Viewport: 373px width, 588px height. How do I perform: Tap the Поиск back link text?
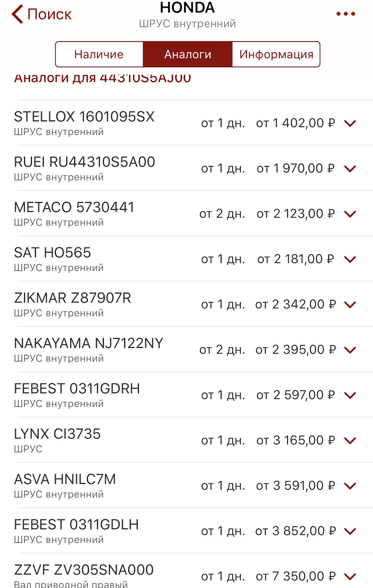click(49, 14)
